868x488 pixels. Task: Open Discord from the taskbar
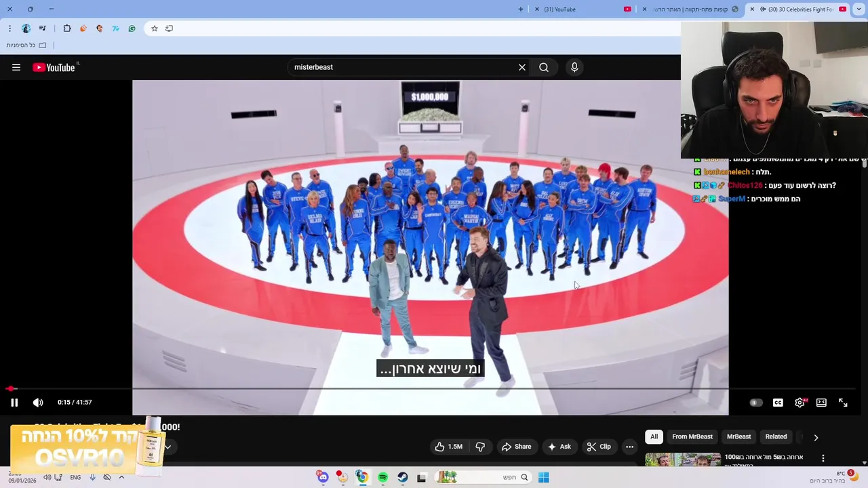(x=323, y=477)
